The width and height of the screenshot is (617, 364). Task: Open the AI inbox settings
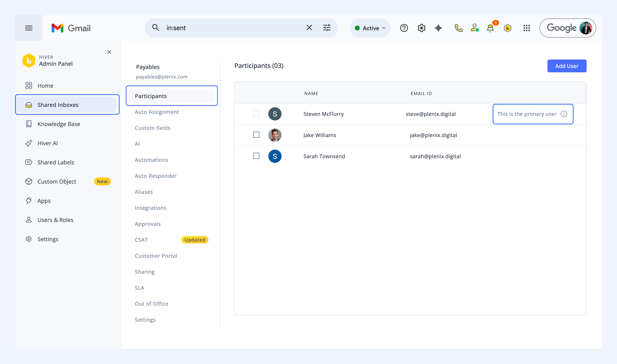[137, 144]
